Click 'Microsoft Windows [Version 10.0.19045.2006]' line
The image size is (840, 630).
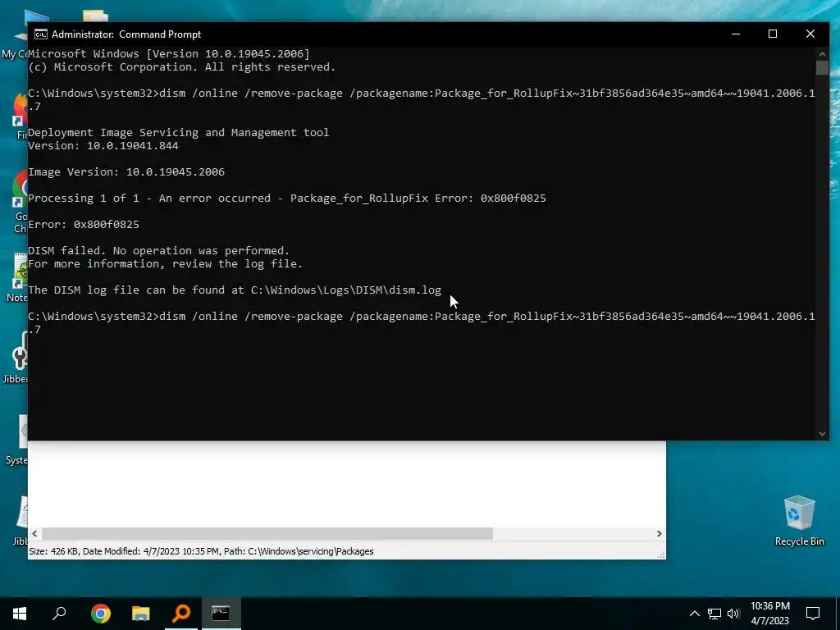click(169, 53)
